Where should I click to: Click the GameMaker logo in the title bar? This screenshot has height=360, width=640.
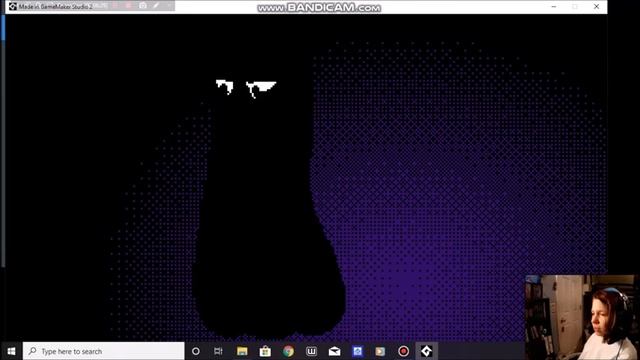[13, 7]
